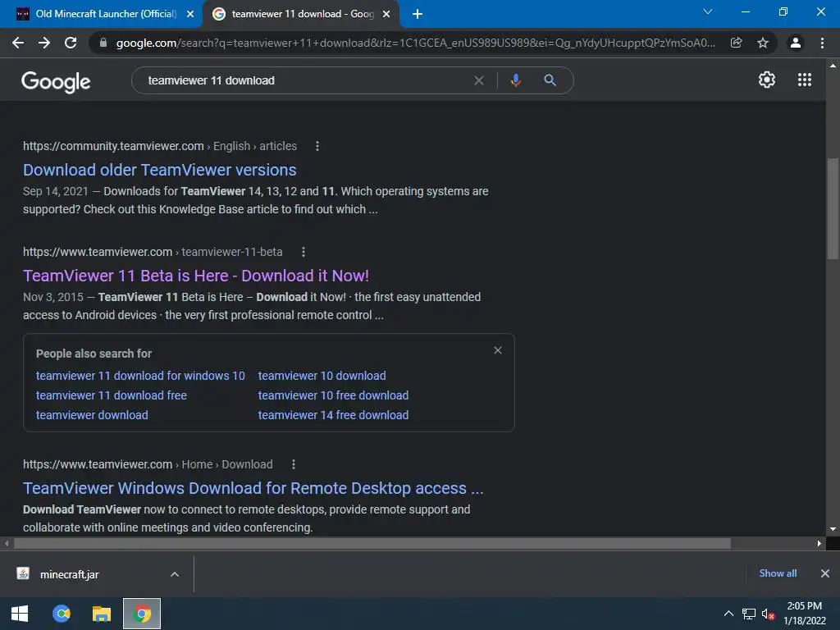The height and width of the screenshot is (630, 840).
Task: Open the Google apps grid
Action: tap(805, 80)
